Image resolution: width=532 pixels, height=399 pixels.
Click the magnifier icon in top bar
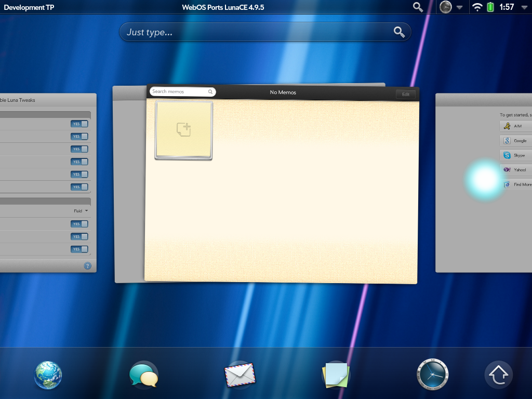[x=418, y=7]
